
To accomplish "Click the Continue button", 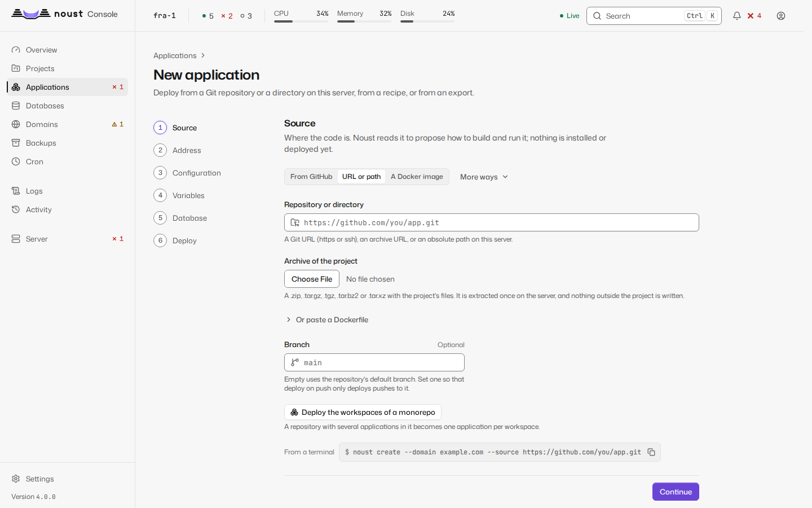I will coord(676,492).
